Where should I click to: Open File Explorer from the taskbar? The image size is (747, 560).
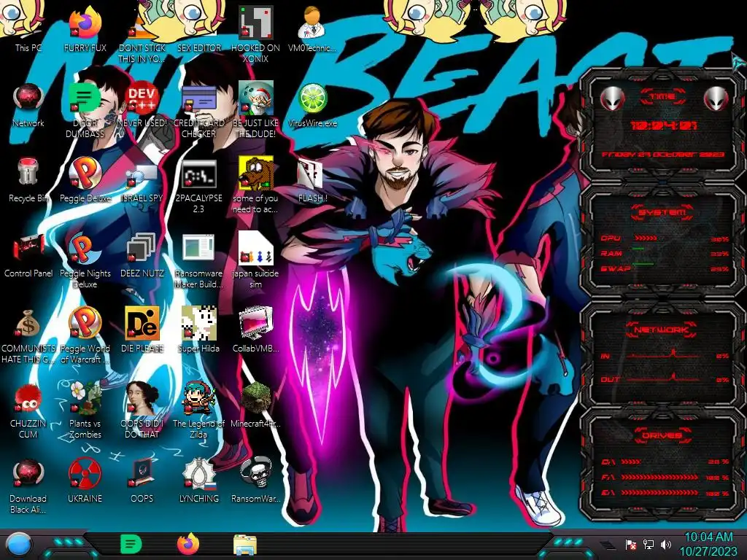pos(245,545)
